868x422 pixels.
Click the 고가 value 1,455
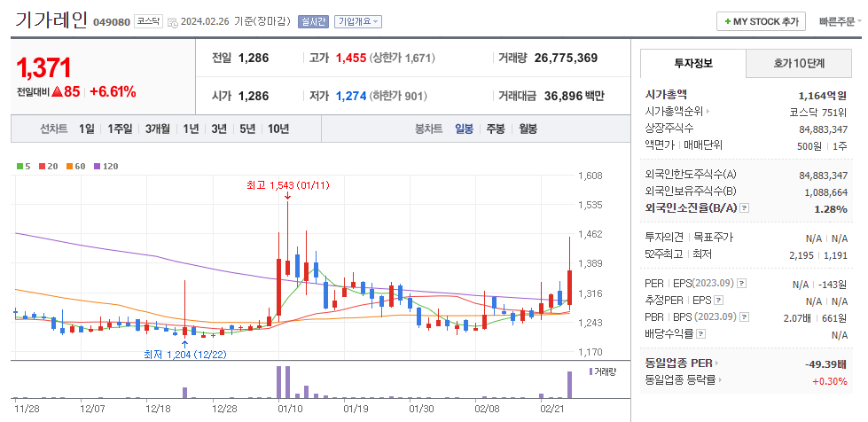click(x=351, y=58)
